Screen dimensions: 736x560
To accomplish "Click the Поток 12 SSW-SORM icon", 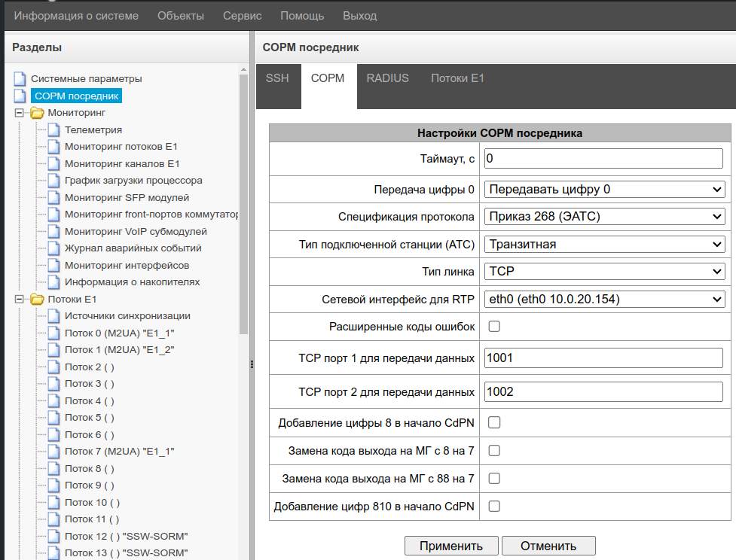I will (x=53, y=537).
